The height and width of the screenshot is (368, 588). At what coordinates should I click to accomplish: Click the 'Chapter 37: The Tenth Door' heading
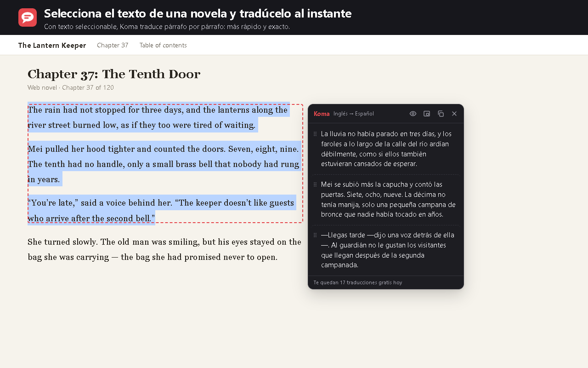[114, 74]
